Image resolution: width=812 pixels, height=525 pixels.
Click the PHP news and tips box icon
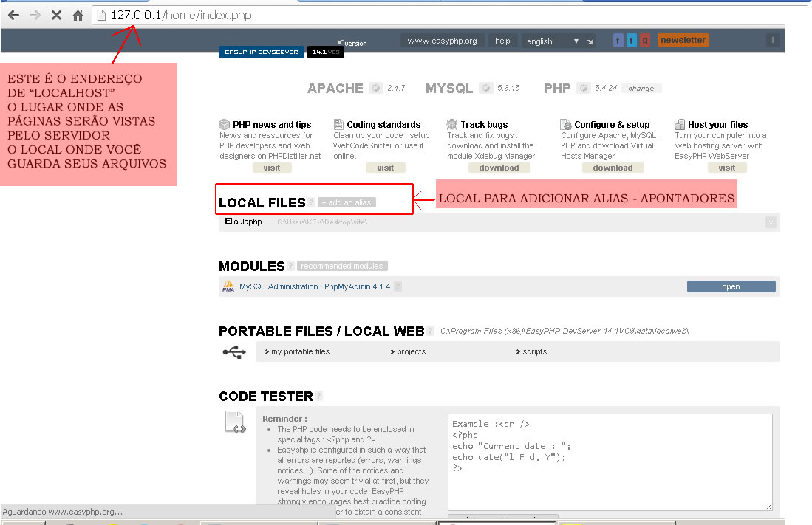click(224, 124)
